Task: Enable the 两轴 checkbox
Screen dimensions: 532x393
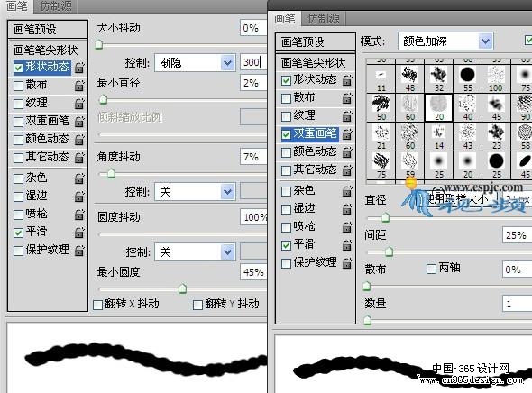Action: coord(431,270)
